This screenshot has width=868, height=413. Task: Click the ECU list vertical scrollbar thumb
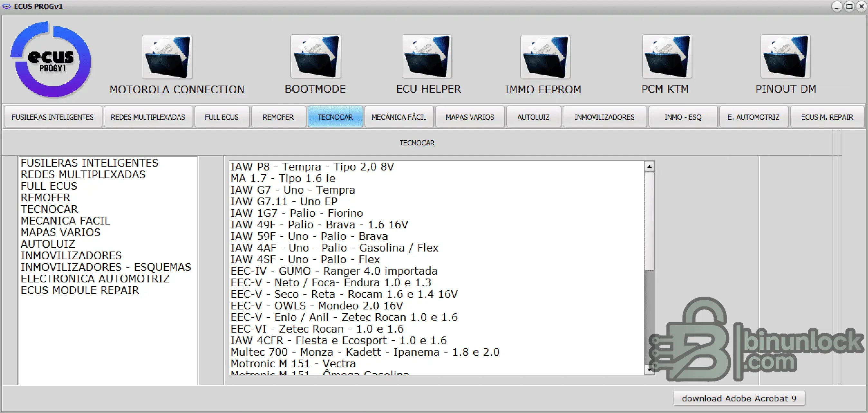(x=649, y=221)
